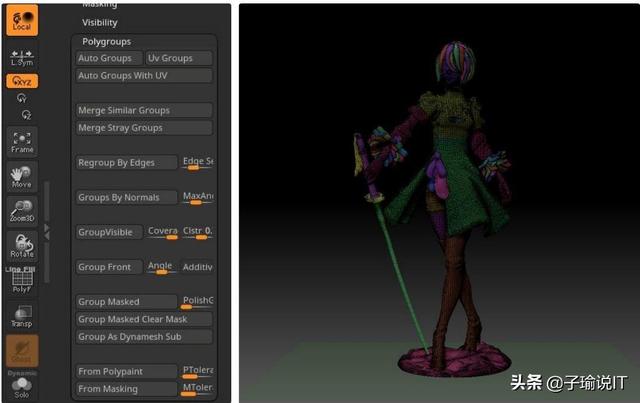The image size is (640, 403).
Task: Toggle the Solo mode icon
Action: click(x=22, y=387)
